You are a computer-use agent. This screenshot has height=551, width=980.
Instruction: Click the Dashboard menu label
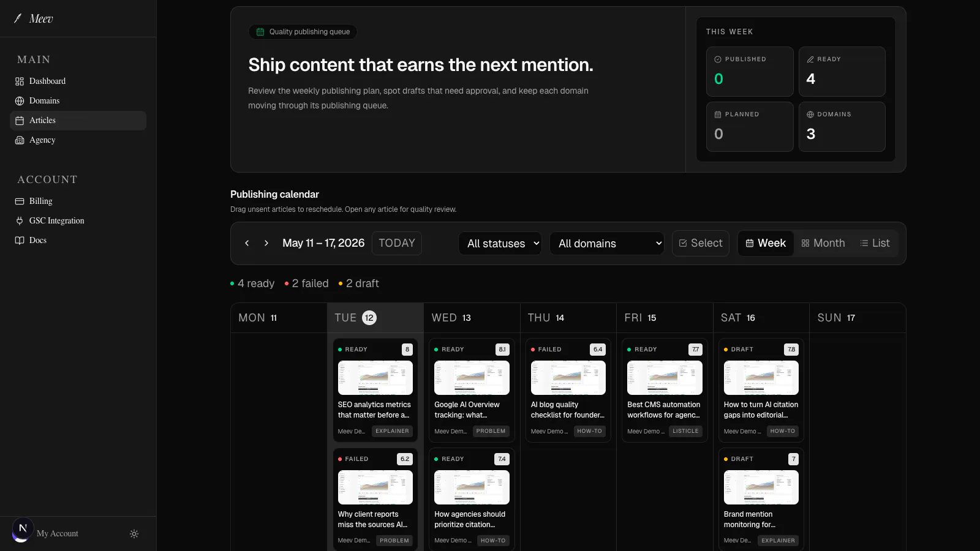(x=47, y=81)
